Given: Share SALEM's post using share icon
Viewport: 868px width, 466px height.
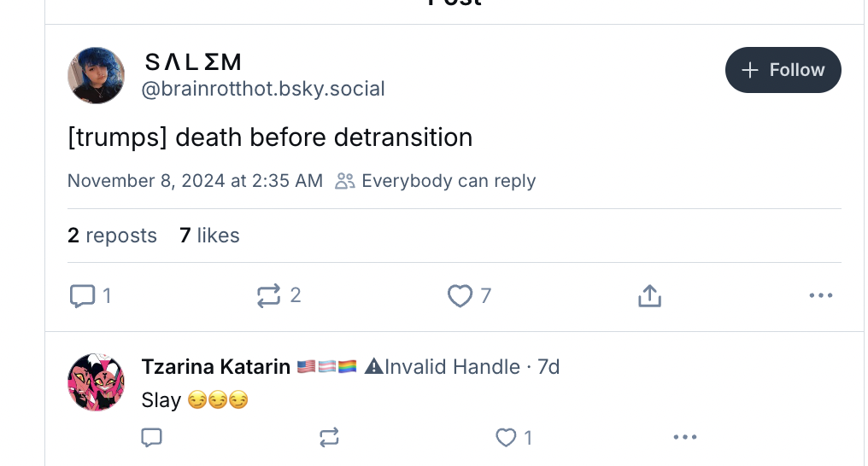Looking at the screenshot, I should tap(649, 296).
